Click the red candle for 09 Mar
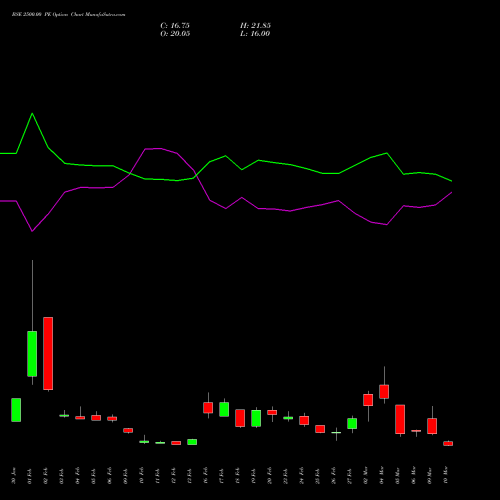The height and width of the screenshot is (500, 500). tap(432, 426)
